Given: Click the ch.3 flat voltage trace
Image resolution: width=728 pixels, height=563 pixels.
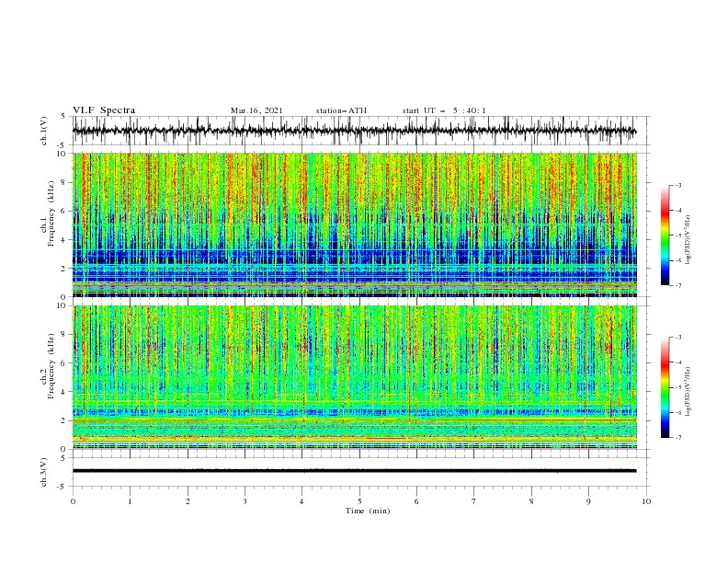Looking at the screenshot, I should [354, 471].
